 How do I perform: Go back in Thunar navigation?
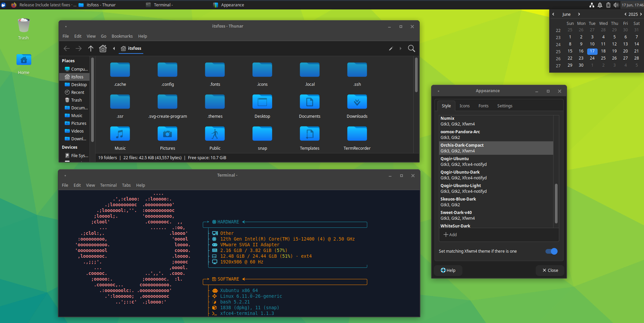pyautogui.click(x=67, y=48)
